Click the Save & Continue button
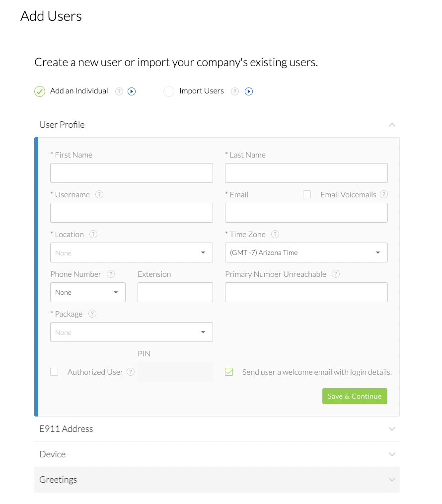 click(355, 396)
